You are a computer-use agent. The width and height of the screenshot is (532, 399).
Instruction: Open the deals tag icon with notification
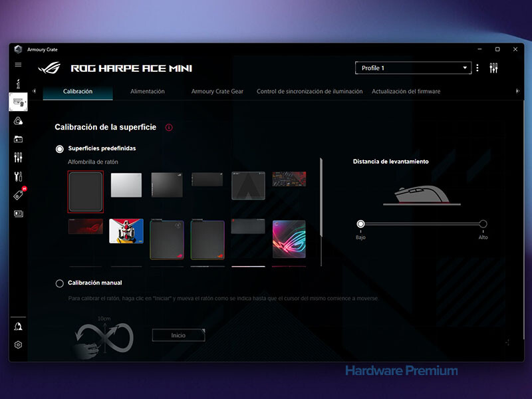tap(19, 194)
